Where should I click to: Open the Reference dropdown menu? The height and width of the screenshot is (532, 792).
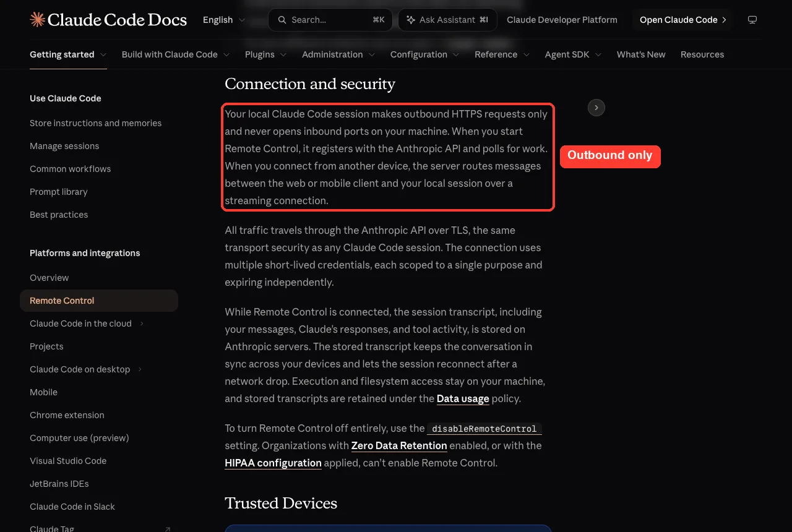(x=502, y=54)
